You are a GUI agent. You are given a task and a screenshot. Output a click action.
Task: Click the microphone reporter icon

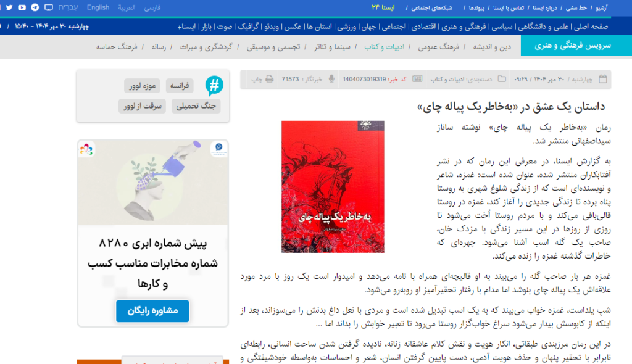pyautogui.click(x=331, y=80)
